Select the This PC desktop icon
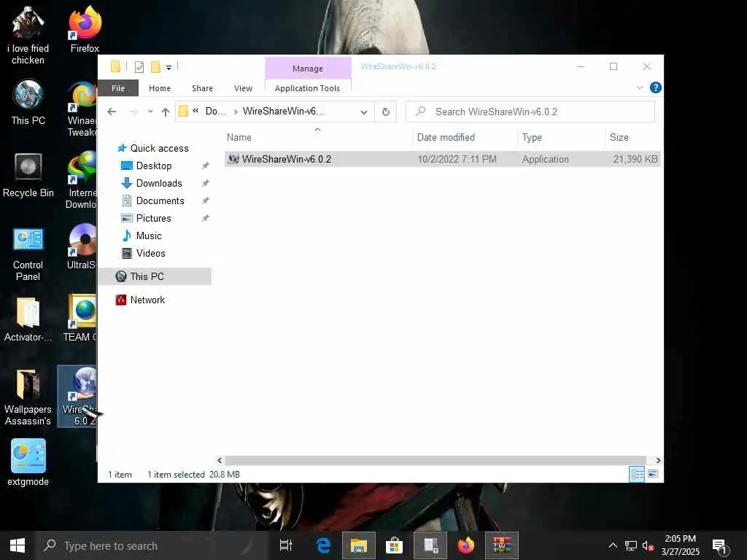Image resolution: width=747 pixels, height=560 pixels. (28, 101)
